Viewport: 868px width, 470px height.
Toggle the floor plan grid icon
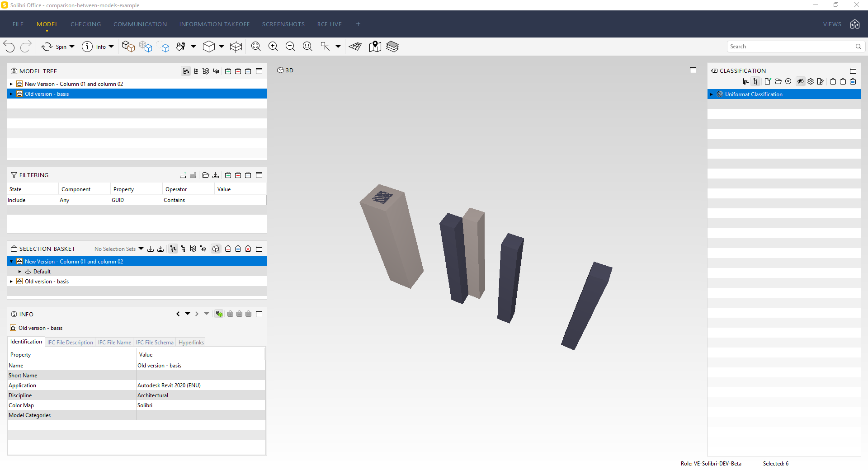click(x=355, y=47)
